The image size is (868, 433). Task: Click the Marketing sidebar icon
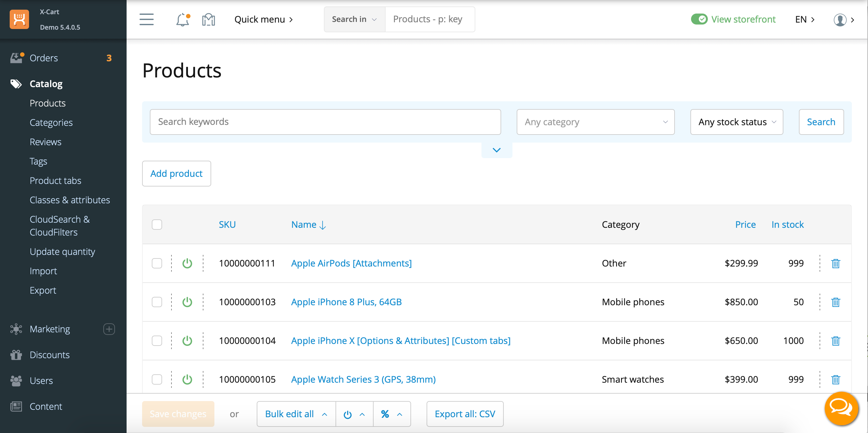pyautogui.click(x=16, y=329)
